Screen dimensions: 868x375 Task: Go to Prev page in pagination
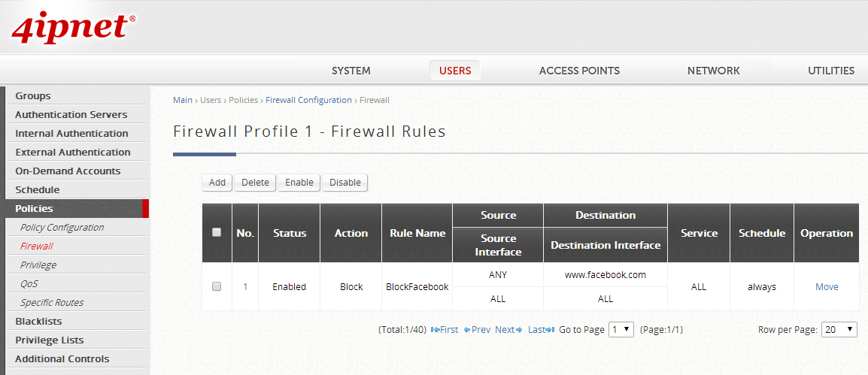(x=477, y=329)
